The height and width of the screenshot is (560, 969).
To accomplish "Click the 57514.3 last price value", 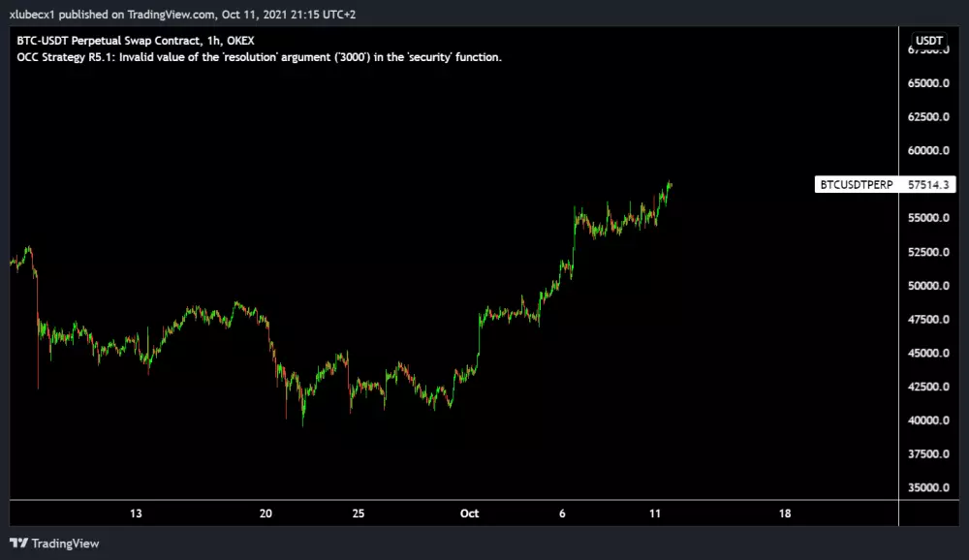I will coord(931,184).
